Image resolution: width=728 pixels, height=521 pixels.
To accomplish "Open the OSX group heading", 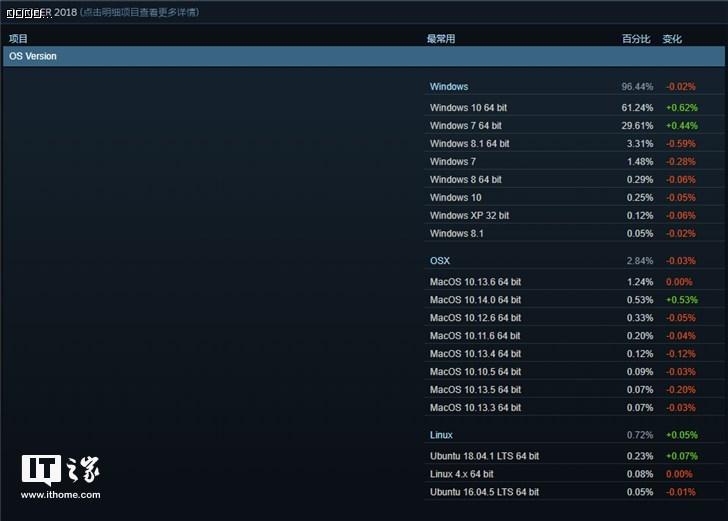I will [x=440, y=260].
